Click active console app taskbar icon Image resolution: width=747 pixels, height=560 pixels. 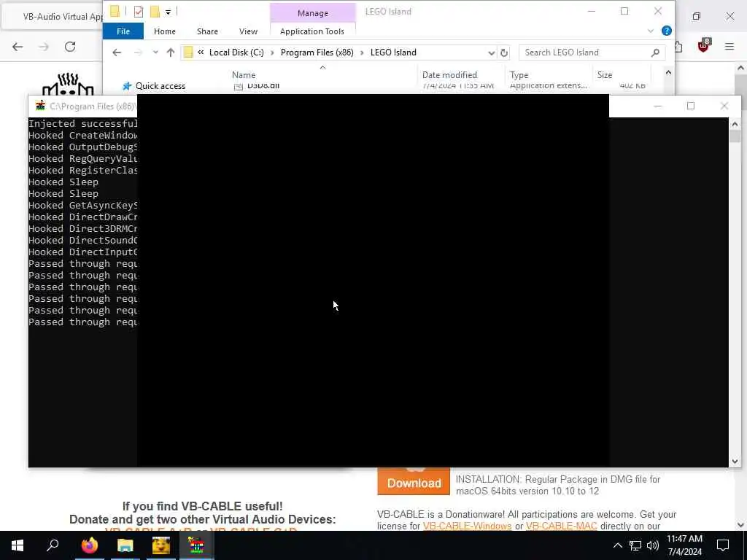(x=196, y=545)
